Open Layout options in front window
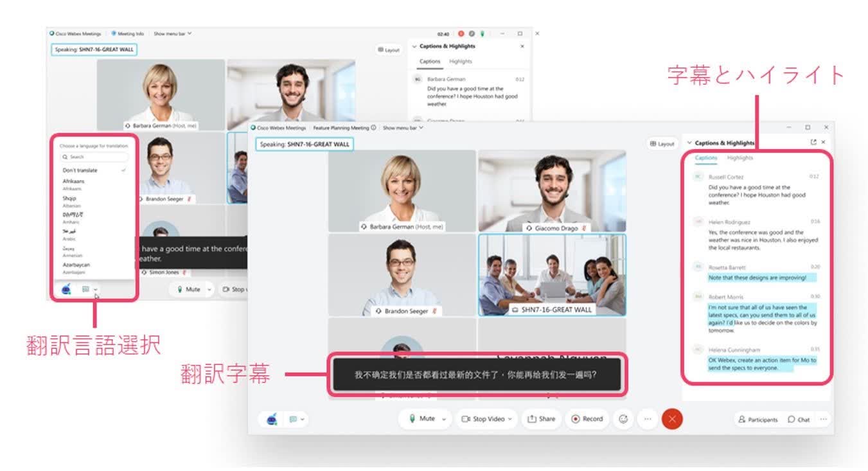868x471 pixels. point(662,144)
